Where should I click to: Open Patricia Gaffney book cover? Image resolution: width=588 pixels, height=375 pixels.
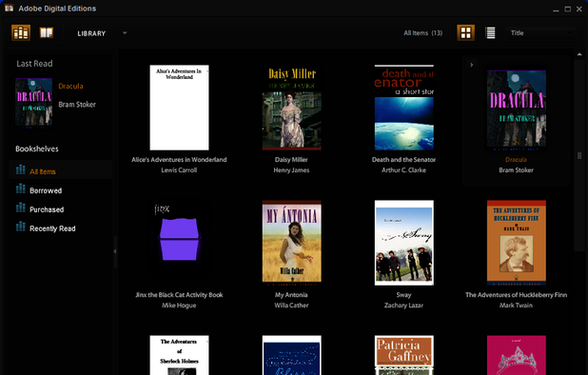[404, 355]
